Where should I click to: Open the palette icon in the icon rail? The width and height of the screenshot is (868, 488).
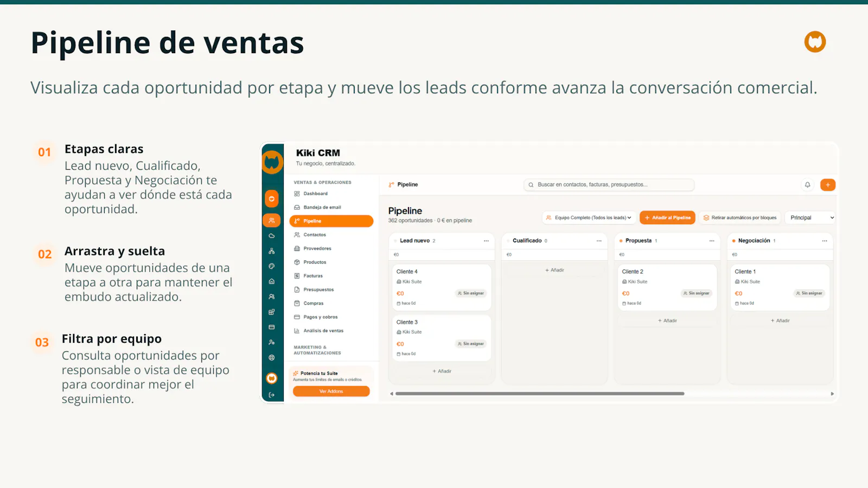point(272,266)
